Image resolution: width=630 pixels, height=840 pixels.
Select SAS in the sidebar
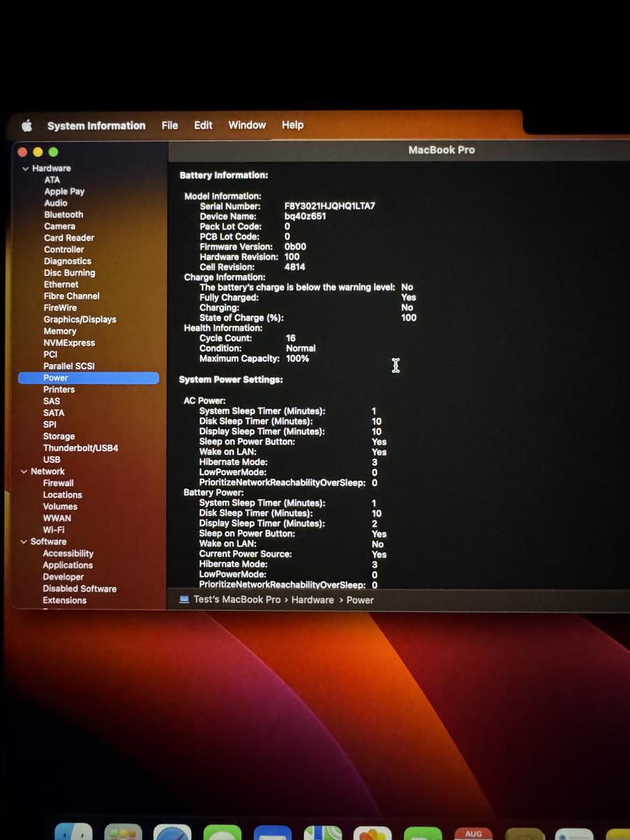pyautogui.click(x=51, y=401)
